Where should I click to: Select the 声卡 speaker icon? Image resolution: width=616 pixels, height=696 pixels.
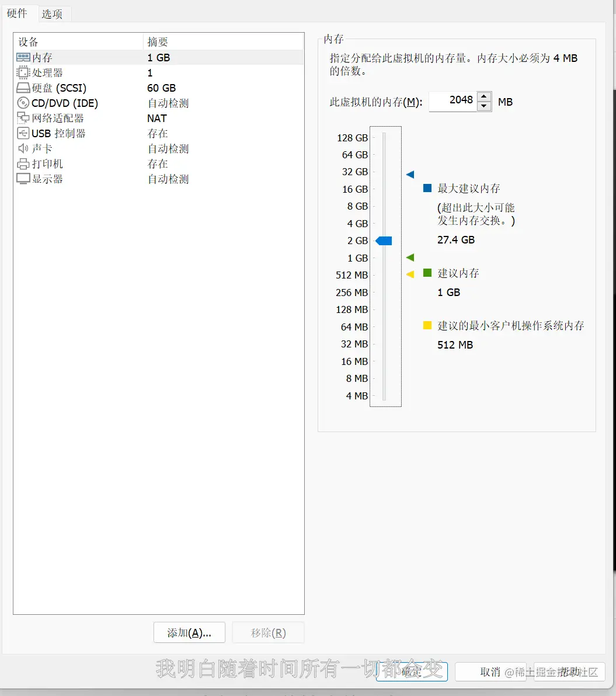coord(23,148)
